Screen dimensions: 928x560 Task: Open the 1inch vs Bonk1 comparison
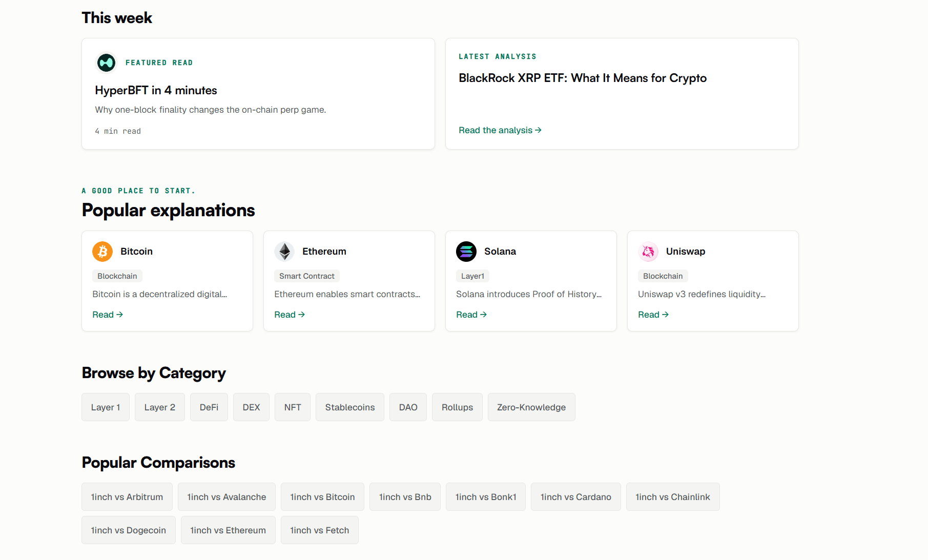point(486,497)
